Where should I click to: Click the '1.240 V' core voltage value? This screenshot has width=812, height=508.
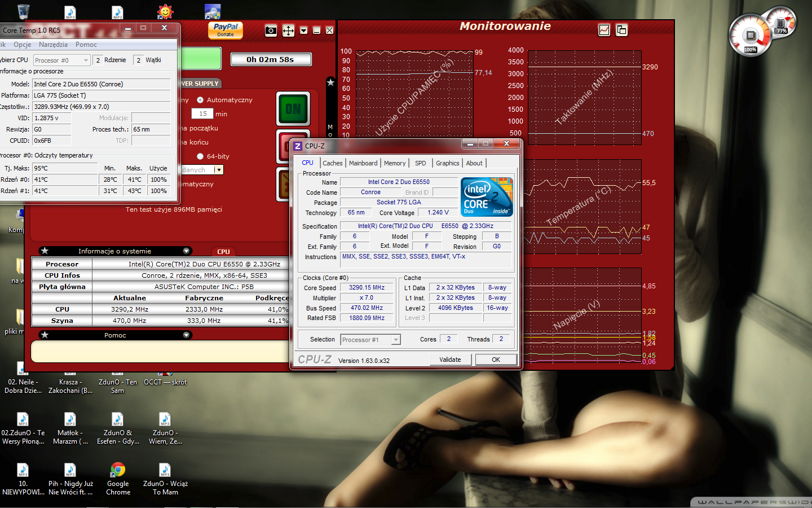tap(438, 213)
